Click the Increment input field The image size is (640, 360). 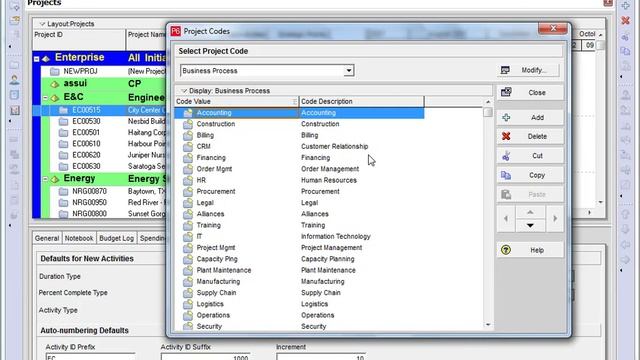321,357
